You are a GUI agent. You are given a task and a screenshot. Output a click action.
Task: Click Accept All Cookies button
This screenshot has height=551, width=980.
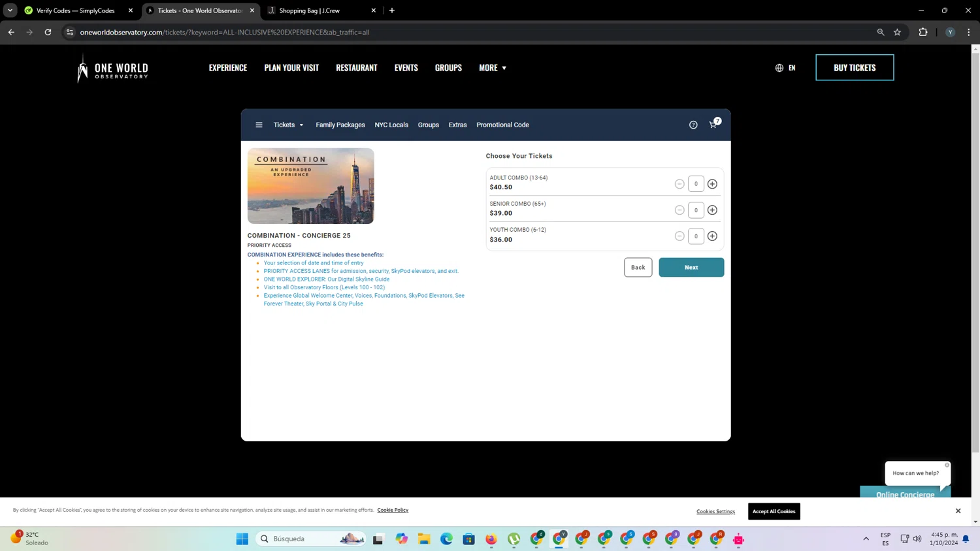pos(774,511)
